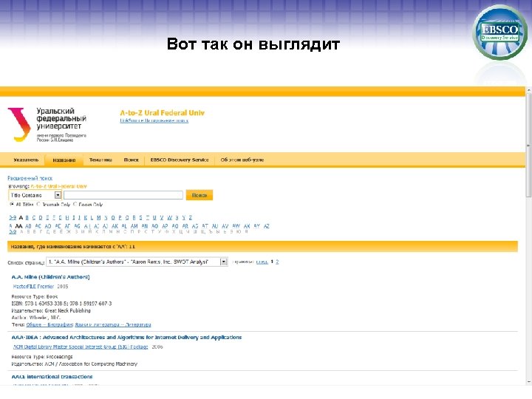Browse titles starting with letter W
The width and height of the screenshot is (532, 399).
click(x=170, y=217)
